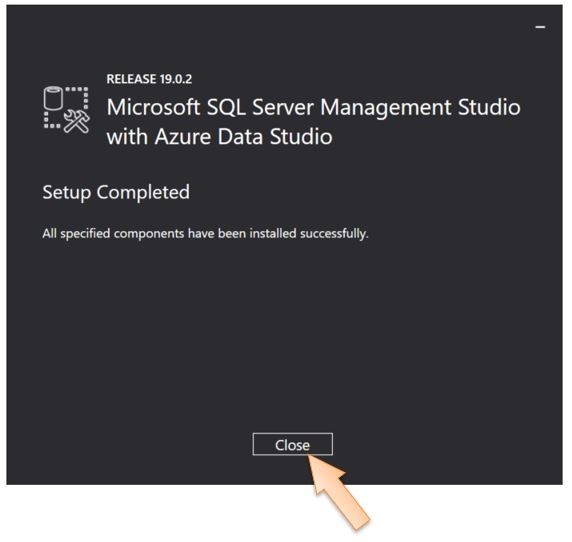Click the orange arrow pointer annotation
572x542 pixels.
338,491
